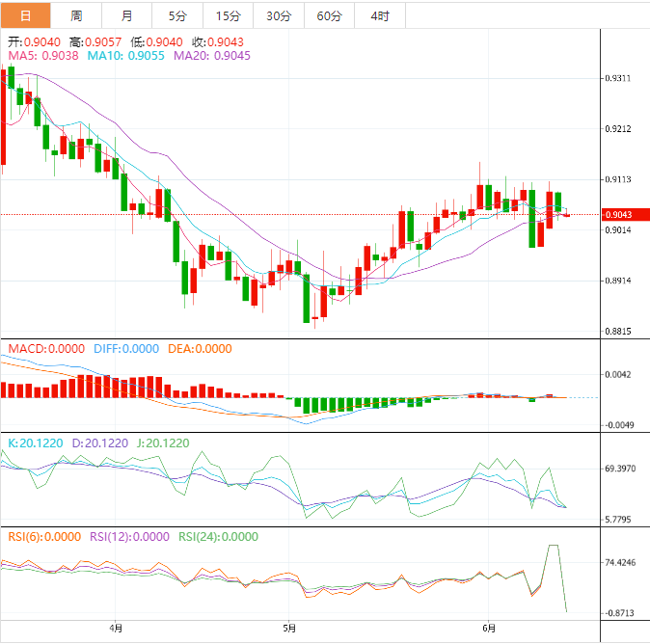Switch to the 60分 chart tab
The width and height of the screenshot is (650, 644).
(329, 15)
